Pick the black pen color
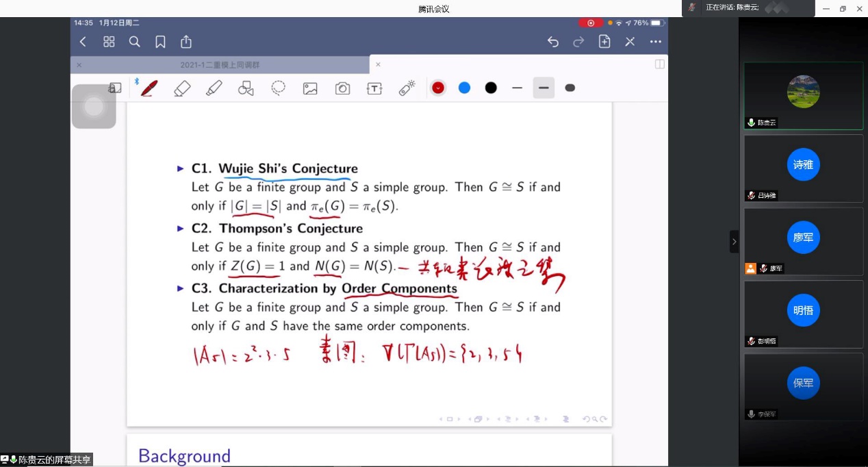 (491, 88)
